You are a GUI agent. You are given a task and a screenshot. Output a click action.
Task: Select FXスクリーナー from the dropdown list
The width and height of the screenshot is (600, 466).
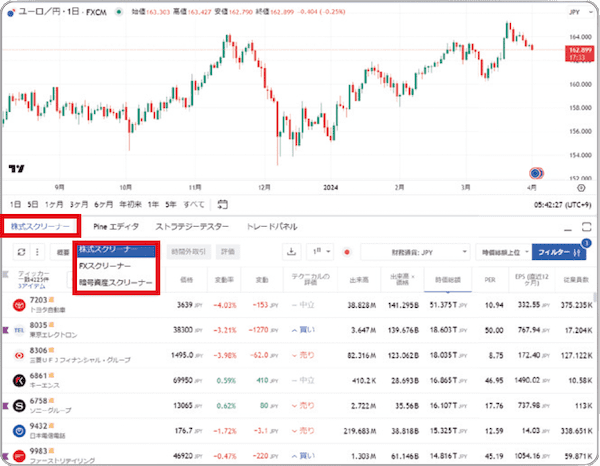(x=116, y=266)
